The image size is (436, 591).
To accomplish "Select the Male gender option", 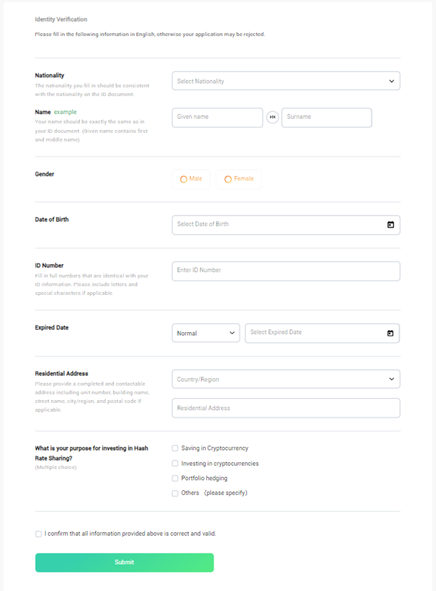I will [191, 179].
